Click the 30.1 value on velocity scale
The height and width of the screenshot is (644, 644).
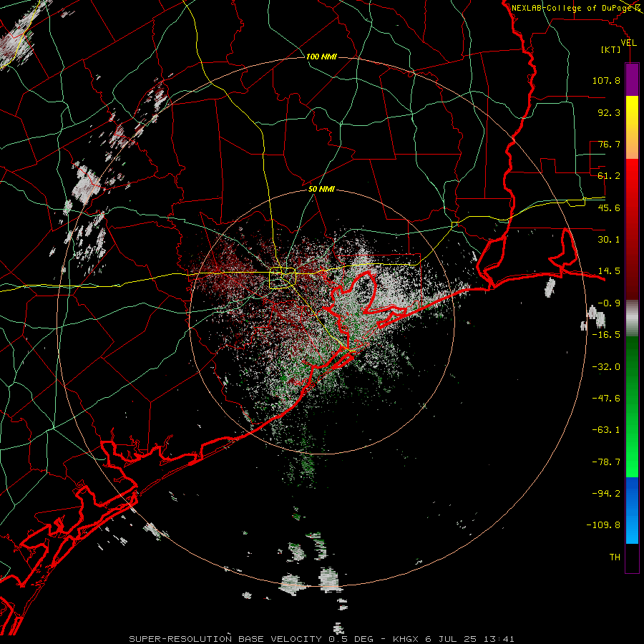(x=609, y=240)
